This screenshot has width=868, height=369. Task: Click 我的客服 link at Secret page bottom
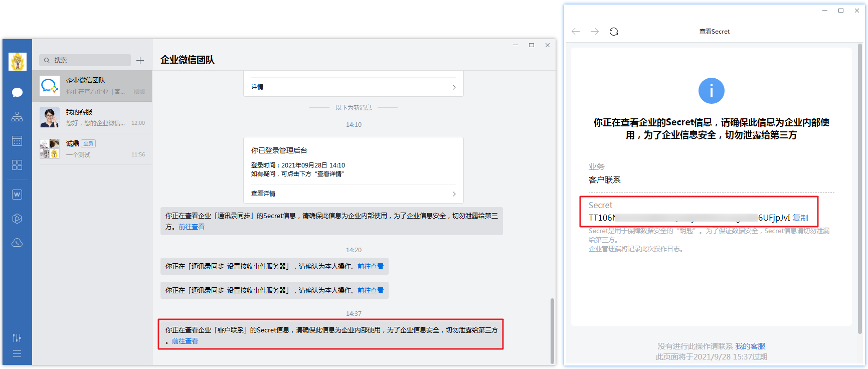click(750, 346)
